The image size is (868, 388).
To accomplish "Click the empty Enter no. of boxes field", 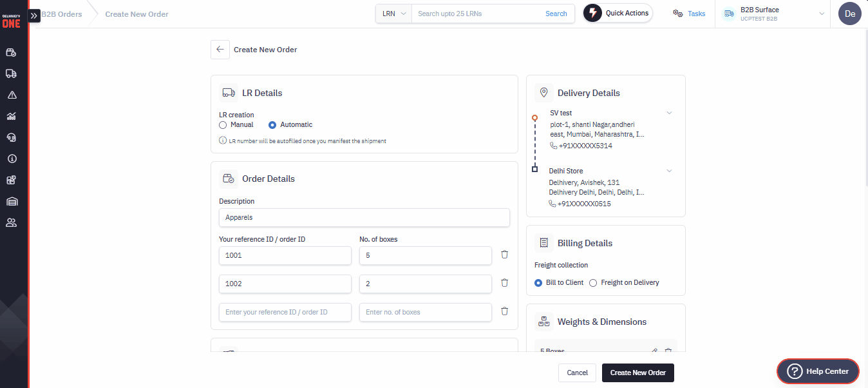I will (426, 312).
